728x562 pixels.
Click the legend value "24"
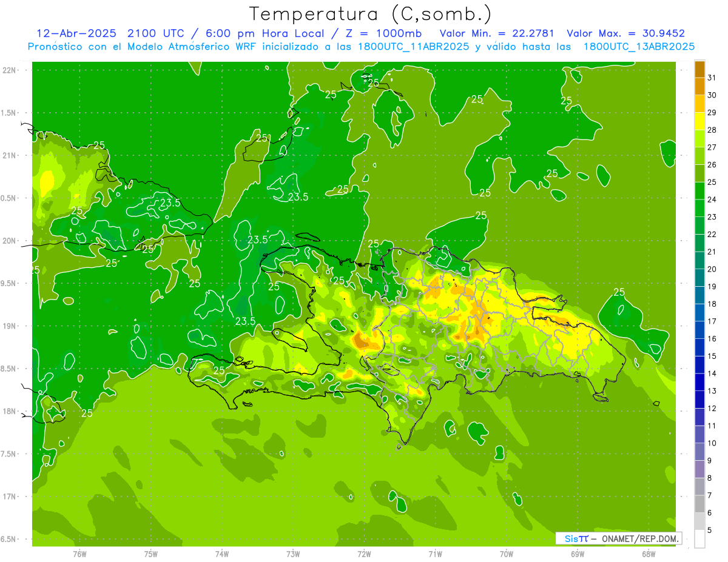coord(712,199)
